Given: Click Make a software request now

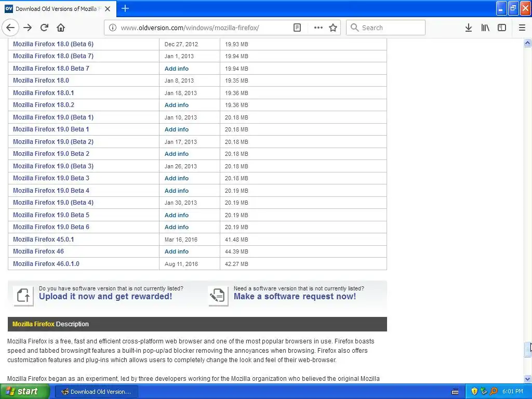Looking at the screenshot, I should tap(295, 297).
